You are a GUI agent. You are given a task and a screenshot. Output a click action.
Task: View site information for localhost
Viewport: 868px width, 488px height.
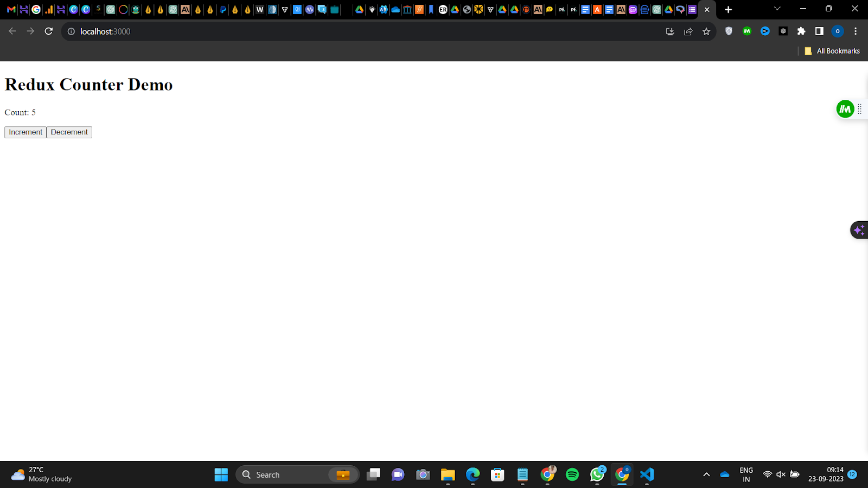(71, 31)
